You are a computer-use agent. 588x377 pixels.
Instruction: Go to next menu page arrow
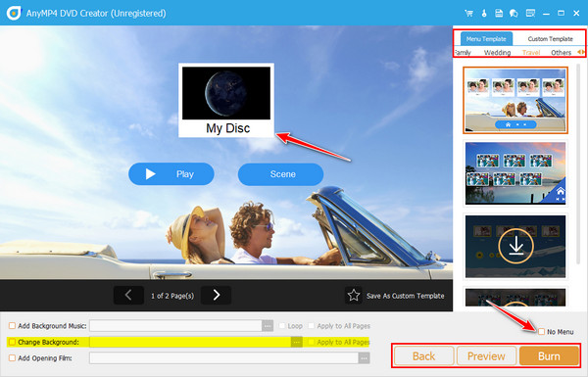pos(216,296)
